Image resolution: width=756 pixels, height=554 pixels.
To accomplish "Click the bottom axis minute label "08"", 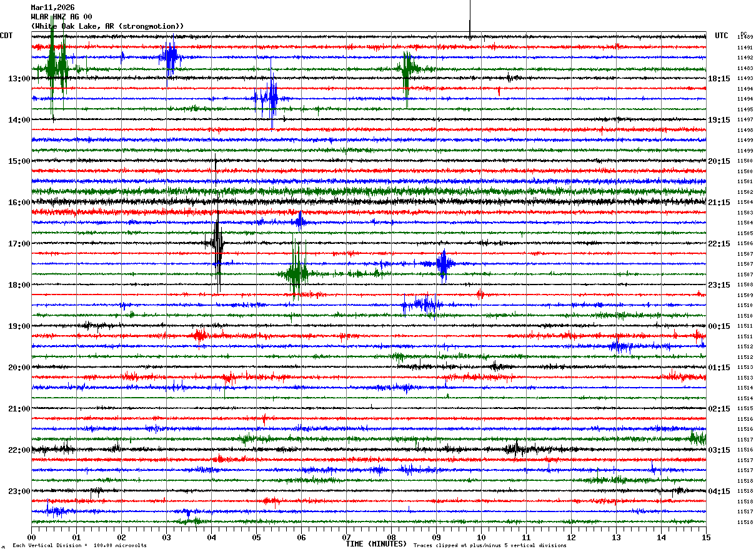I will pyautogui.click(x=391, y=537).
